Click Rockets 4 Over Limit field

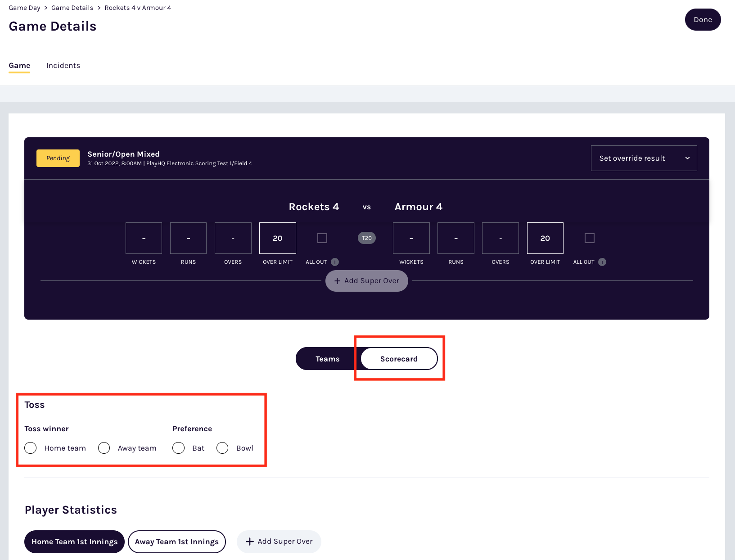tap(278, 238)
